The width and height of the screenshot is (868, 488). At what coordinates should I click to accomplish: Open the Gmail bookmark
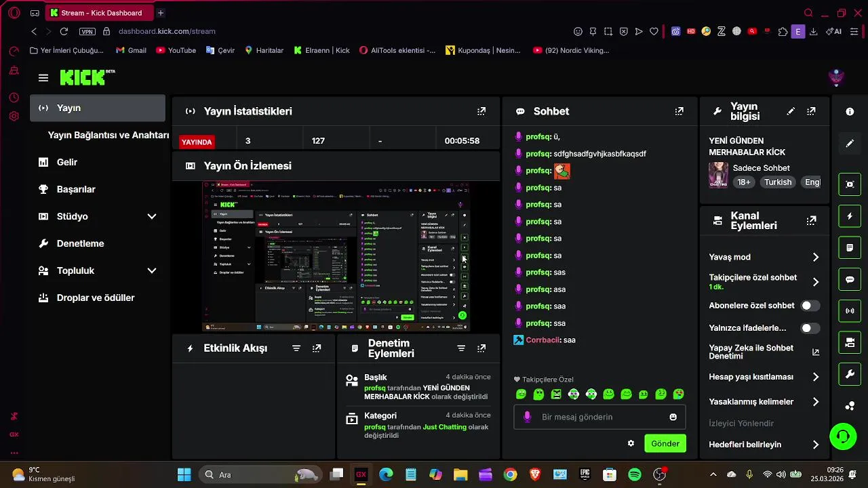(131, 50)
